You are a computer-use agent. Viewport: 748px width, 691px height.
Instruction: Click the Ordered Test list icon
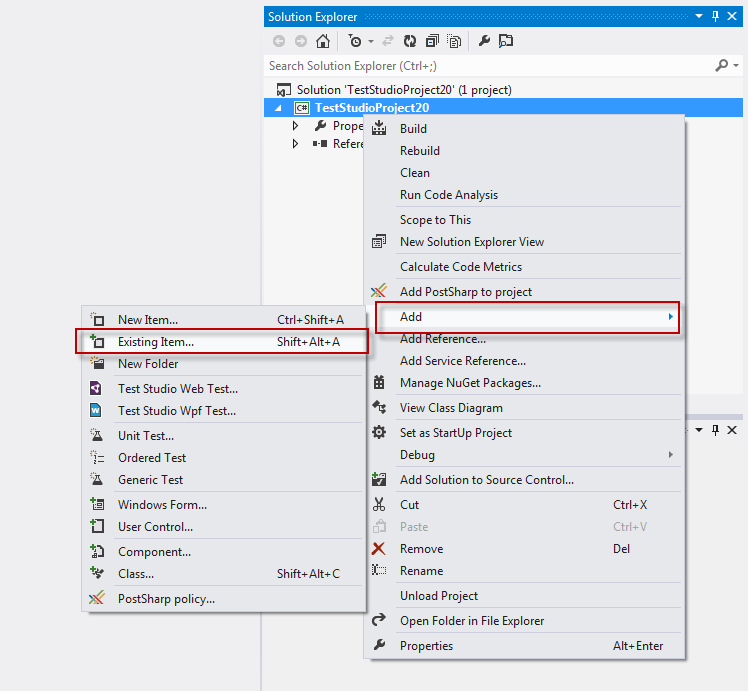pos(97,457)
